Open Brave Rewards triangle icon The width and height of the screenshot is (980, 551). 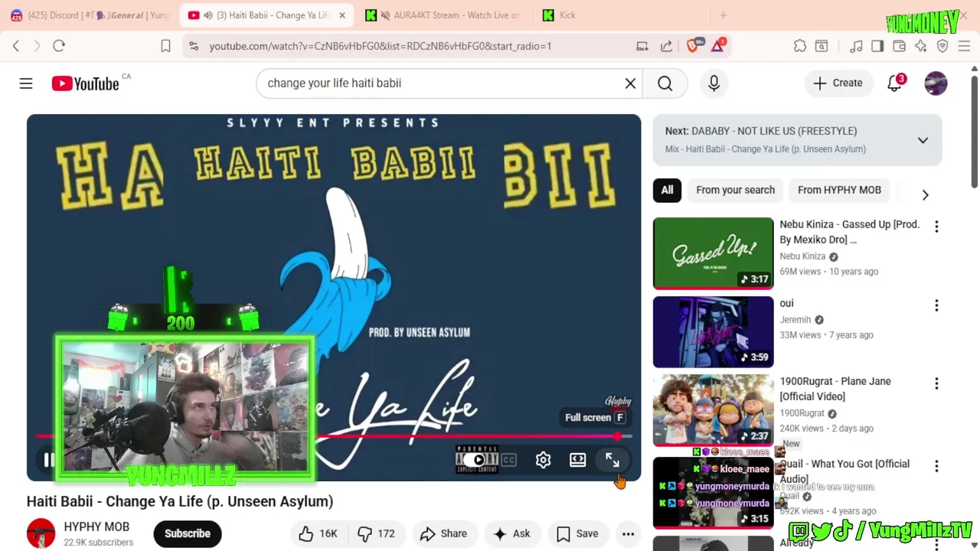[718, 46]
